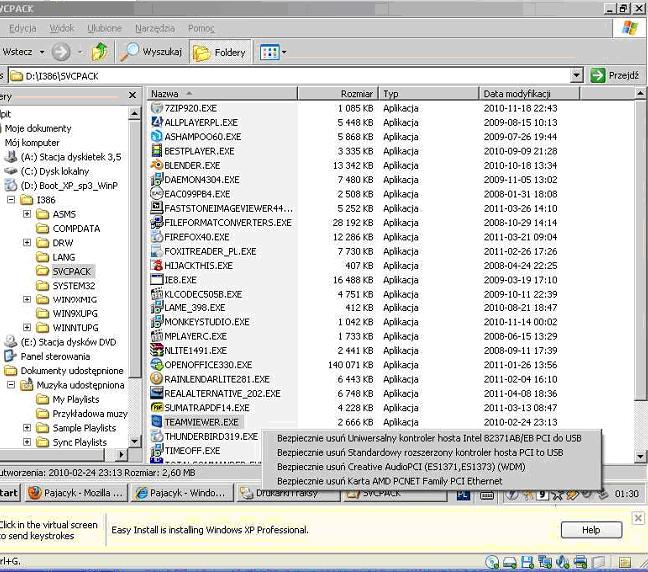
Task: Click the THUNDERBIRD319.EXE icon
Action: pos(157,436)
